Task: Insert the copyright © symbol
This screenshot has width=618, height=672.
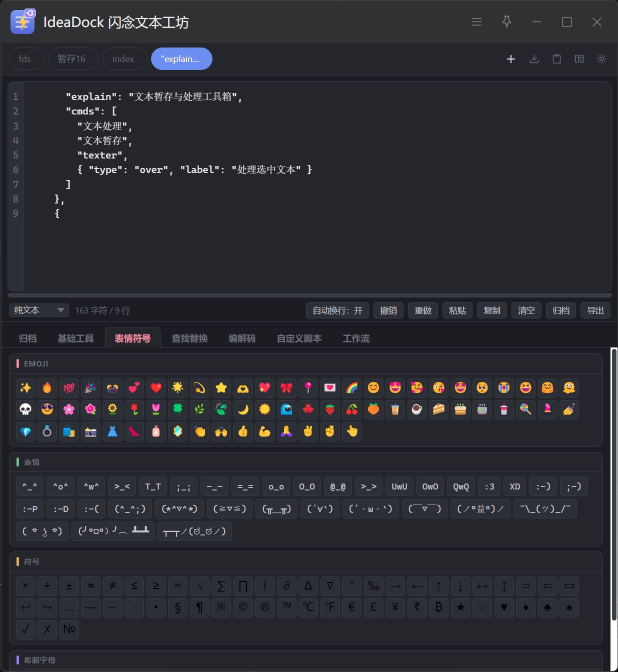Action: (x=243, y=607)
